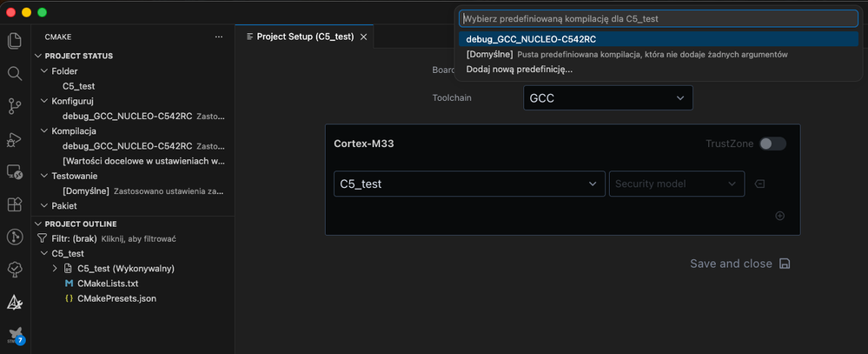The width and height of the screenshot is (868, 354).
Task: Open Run and Debug view icon
Action: click(15, 139)
